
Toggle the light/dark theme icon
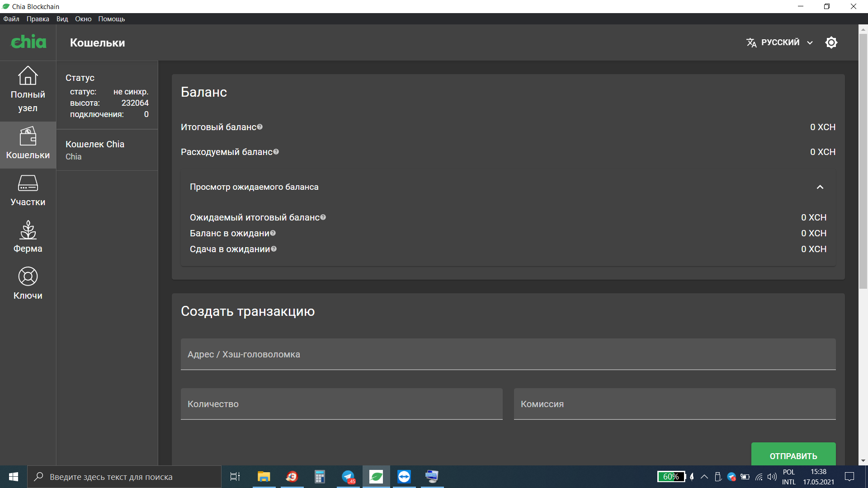click(x=831, y=42)
